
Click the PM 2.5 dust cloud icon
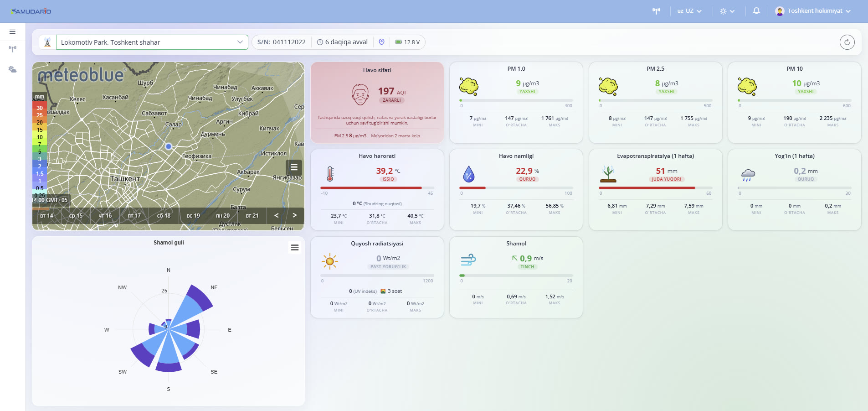(608, 86)
